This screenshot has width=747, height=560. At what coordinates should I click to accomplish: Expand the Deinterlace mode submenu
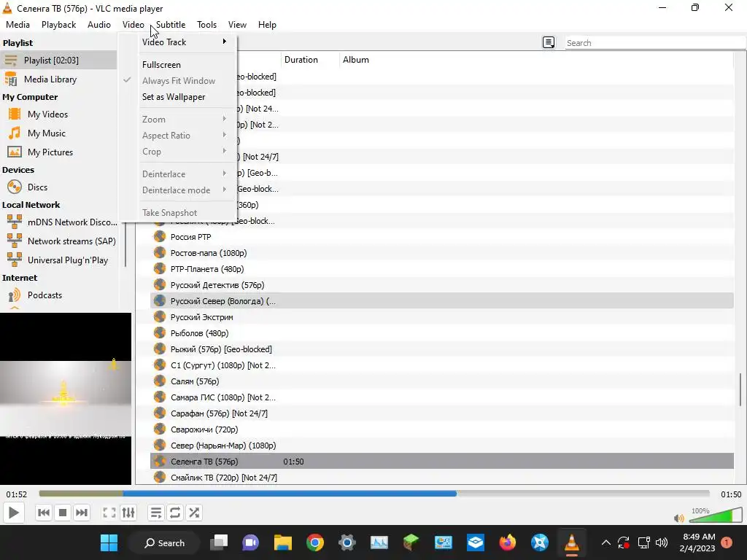coord(178,190)
